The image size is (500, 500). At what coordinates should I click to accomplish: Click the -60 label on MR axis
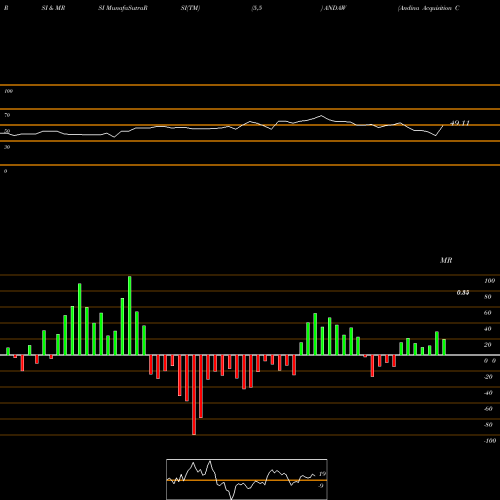(488, 409)
